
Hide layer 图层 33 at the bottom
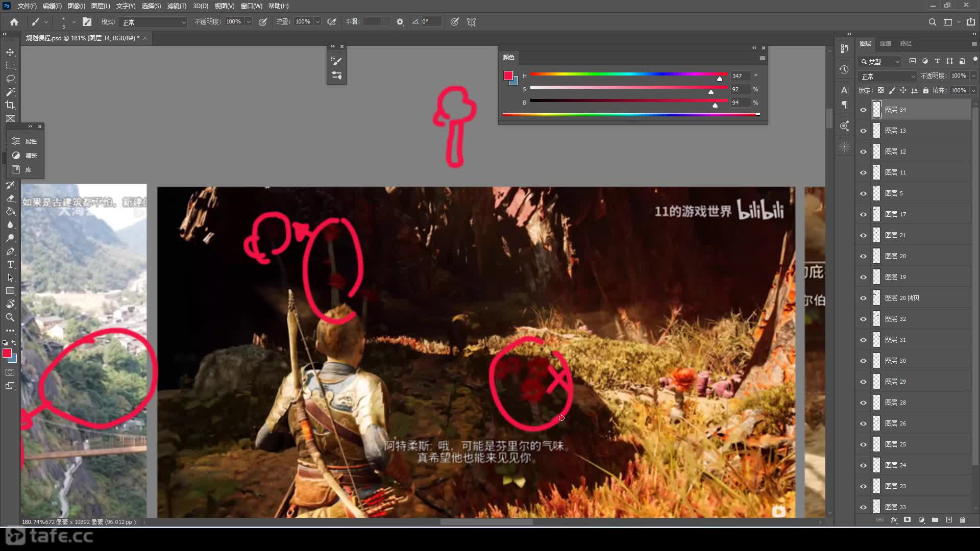[863, 507]
